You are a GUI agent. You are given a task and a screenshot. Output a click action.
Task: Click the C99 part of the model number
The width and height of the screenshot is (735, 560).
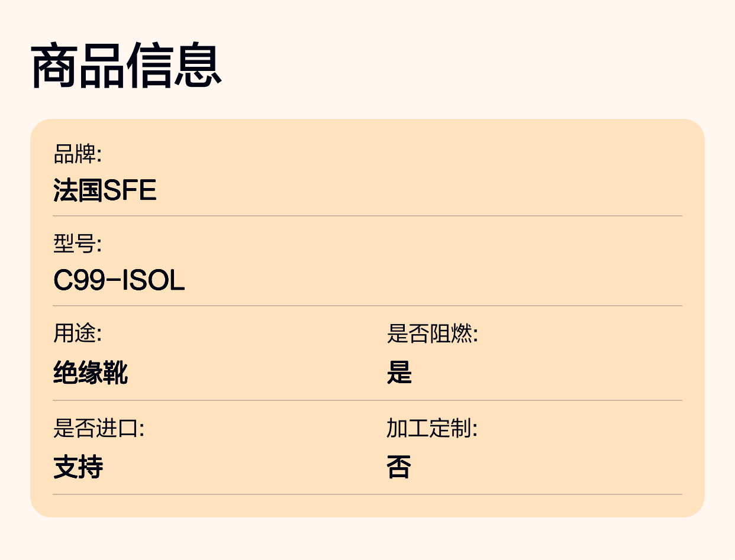click(76, 280)
